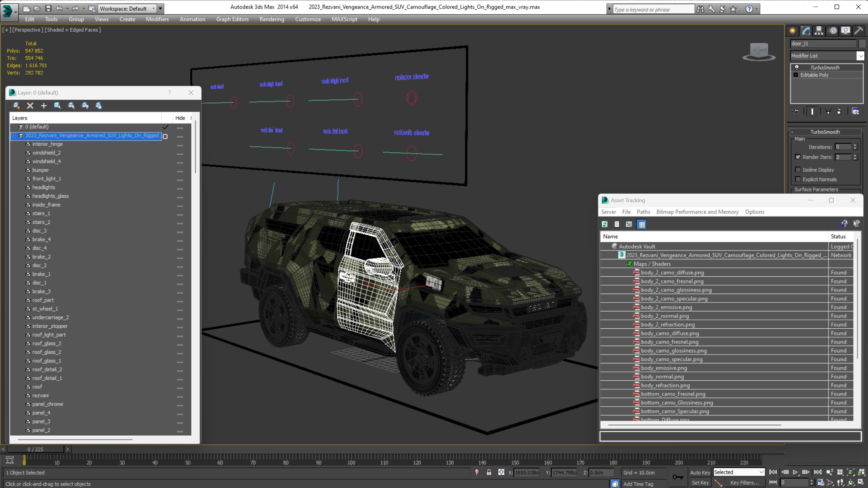Open the Motion command panel tab
Screen dimensions: 868x488
pos(833,31)
